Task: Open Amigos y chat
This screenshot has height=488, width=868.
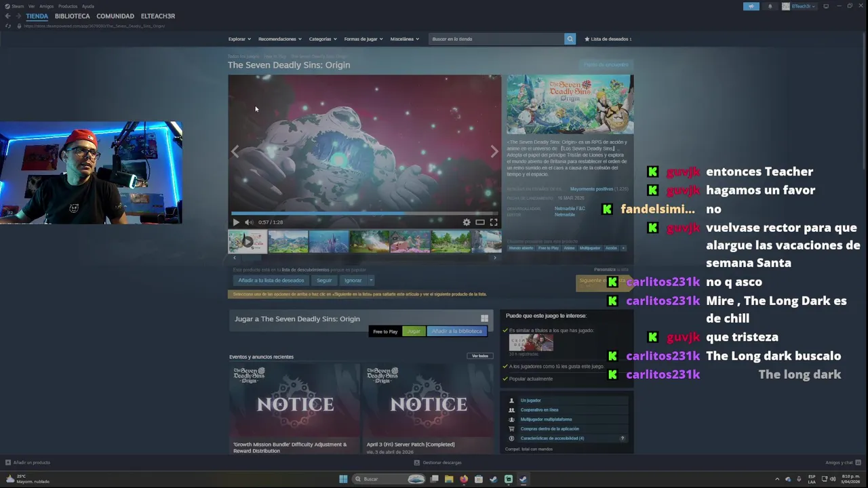Action: 843,462
